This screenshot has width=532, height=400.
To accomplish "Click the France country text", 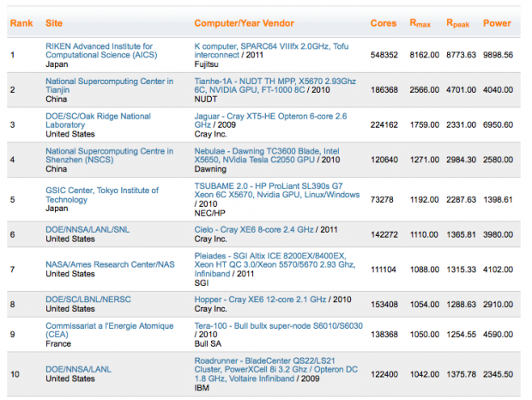I will coord(58,343).
